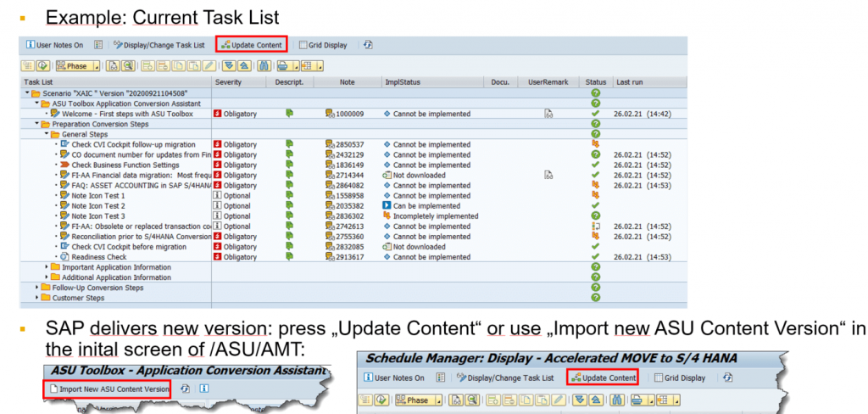Open the Phase dropdown in the Current Task List toolbar

[x=77, y=66]
